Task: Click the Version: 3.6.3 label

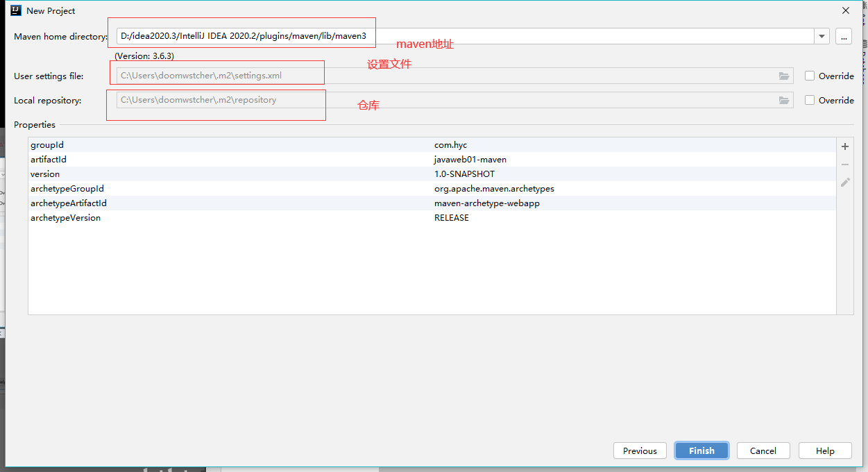Action: (144, 56)
